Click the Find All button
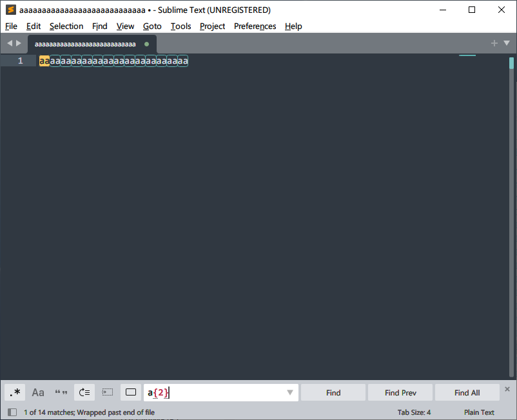The image size is (517, 420). tap(467, 392)
